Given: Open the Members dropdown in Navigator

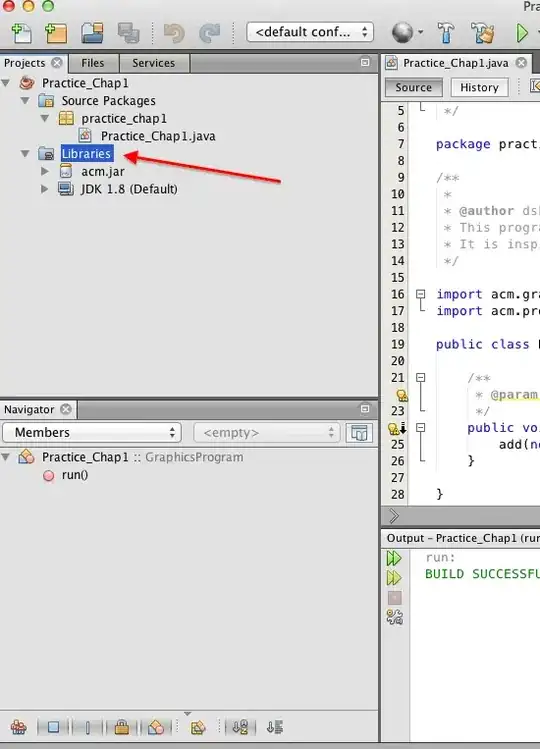Looking at the screenshot, I should (92, 432).
